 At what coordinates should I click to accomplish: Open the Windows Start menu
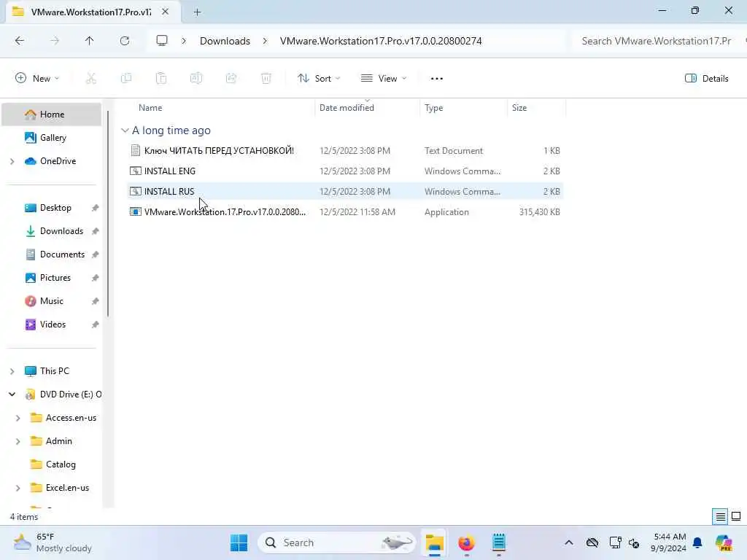[x=239, y=542]
